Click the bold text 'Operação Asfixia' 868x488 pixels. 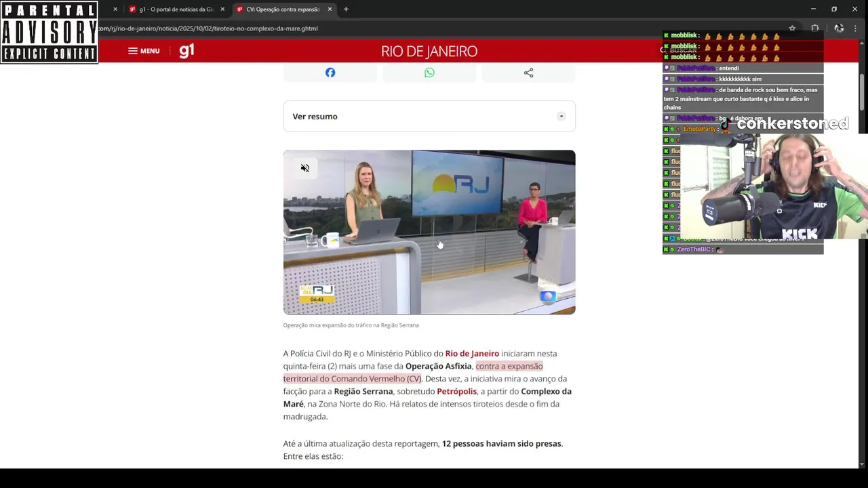tap(438, 366)
